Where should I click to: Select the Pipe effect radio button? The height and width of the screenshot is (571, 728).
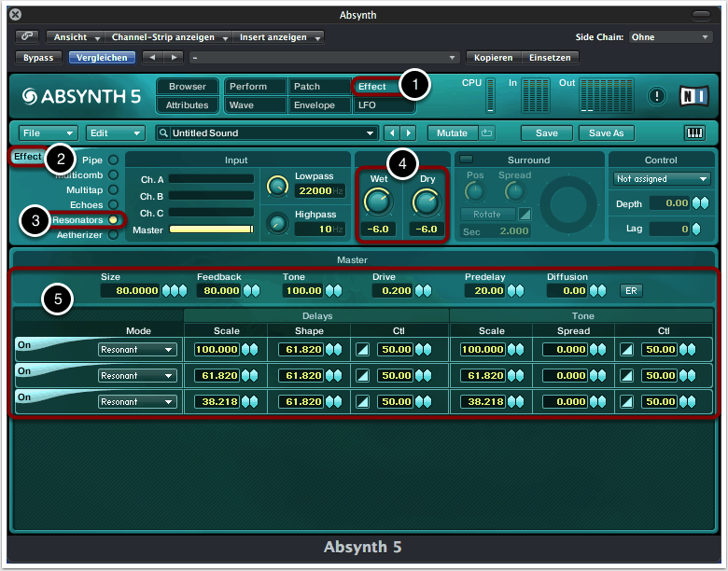tap(113, 160)
